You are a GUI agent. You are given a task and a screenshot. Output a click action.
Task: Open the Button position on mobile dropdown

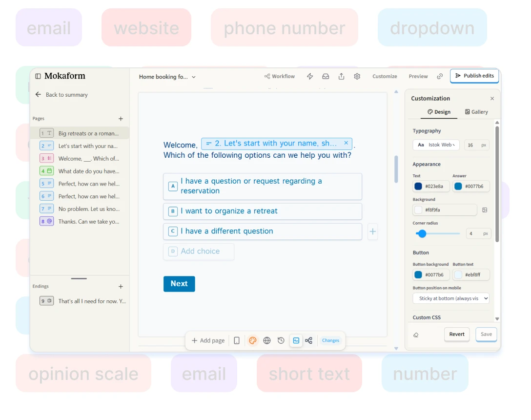click(450, 298)
